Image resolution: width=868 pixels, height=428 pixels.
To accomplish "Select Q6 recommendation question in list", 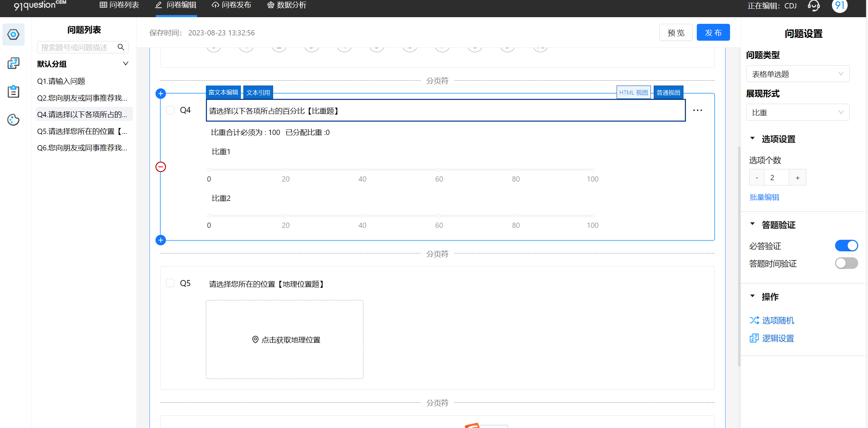I will click(84, 148).
